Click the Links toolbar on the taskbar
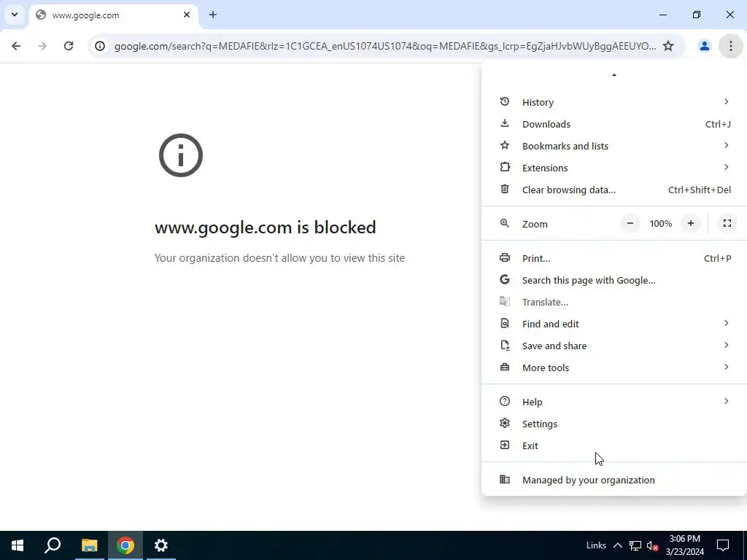 pyautogui.click(x=596, y=545)
